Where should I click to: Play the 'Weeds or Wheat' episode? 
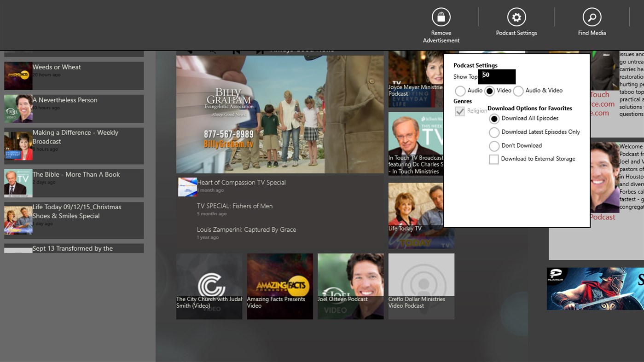coord(74,75)
